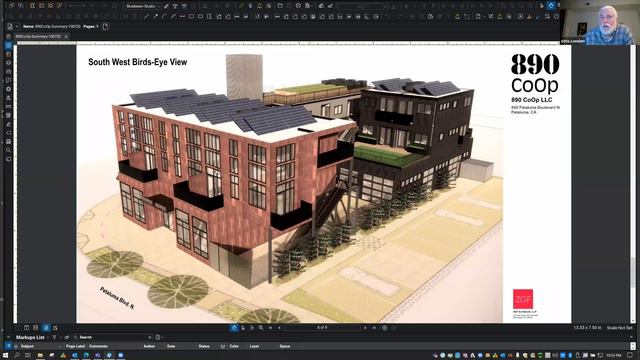Close the 890CoOp Summary 100720 tab
The width and height of the screenshot is (640, 360).
(x=66, y=36)
